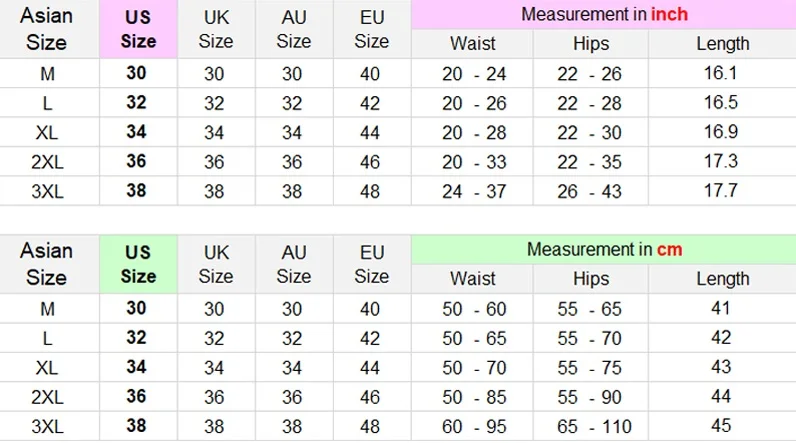796x443 pixels.
Task: Click the "Measurement in cm" header
Action: pyautogui.click(x=604, y=249)
